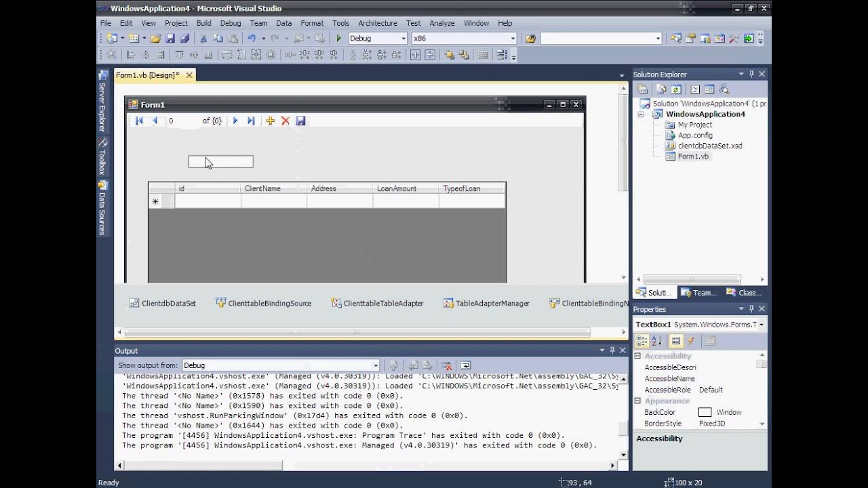Open the Architecture menu

click(x=378, y=23)
